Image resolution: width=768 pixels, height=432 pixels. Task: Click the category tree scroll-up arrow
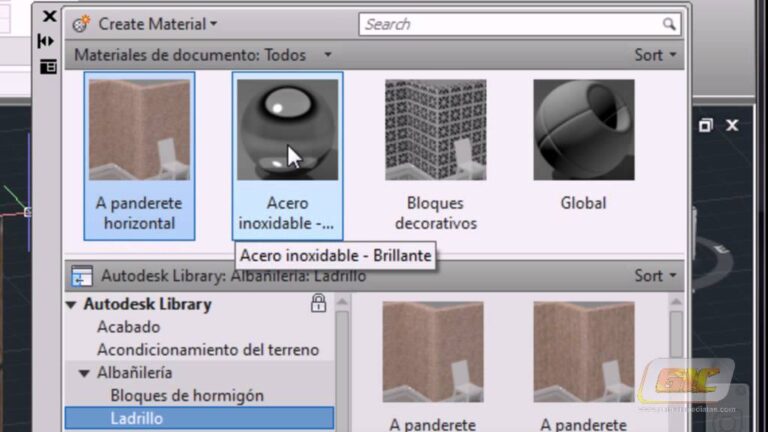pos(342,301)
